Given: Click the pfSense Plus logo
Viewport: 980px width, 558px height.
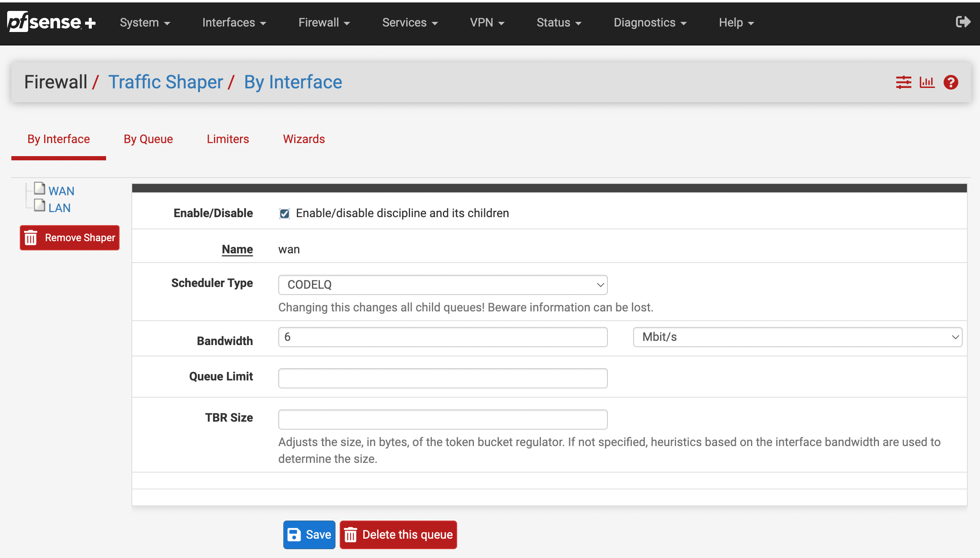Looking at the screenshot, I should [x=51, y=22].
